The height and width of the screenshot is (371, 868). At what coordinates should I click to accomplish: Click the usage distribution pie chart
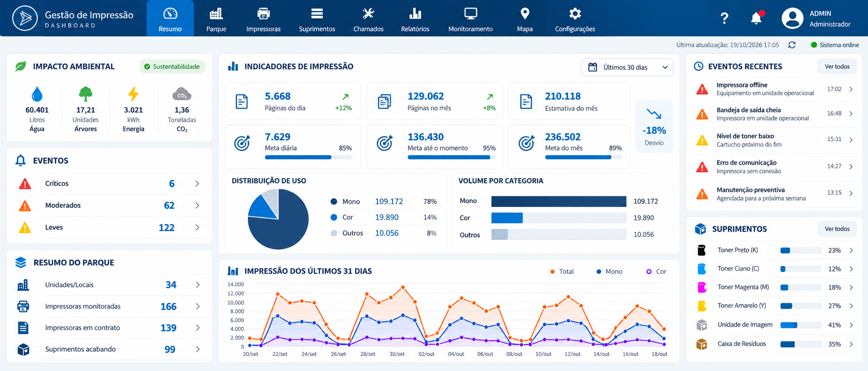point(278,219)
